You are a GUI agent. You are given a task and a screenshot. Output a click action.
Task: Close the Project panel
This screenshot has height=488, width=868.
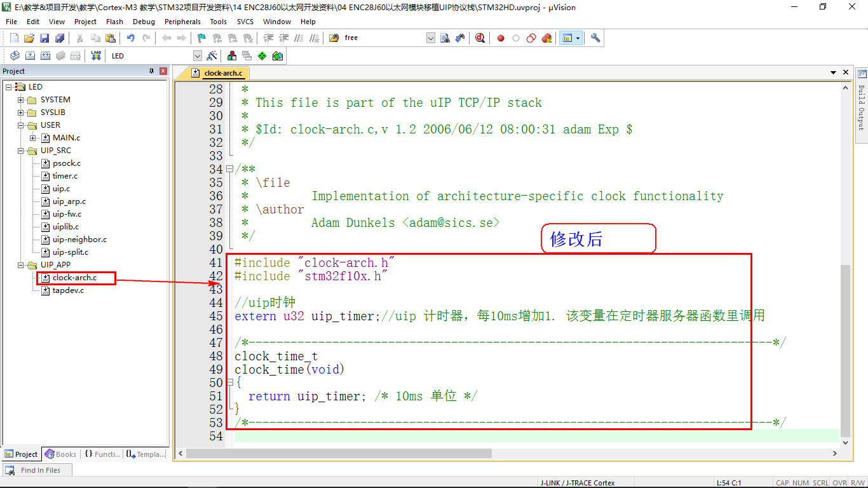coord(163,71)
